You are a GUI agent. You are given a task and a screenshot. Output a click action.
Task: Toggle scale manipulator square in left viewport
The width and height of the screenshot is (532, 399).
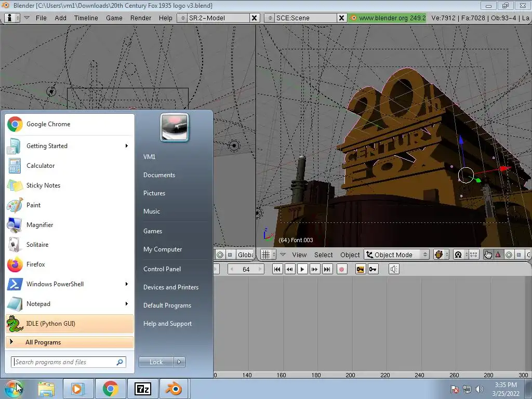230,255
